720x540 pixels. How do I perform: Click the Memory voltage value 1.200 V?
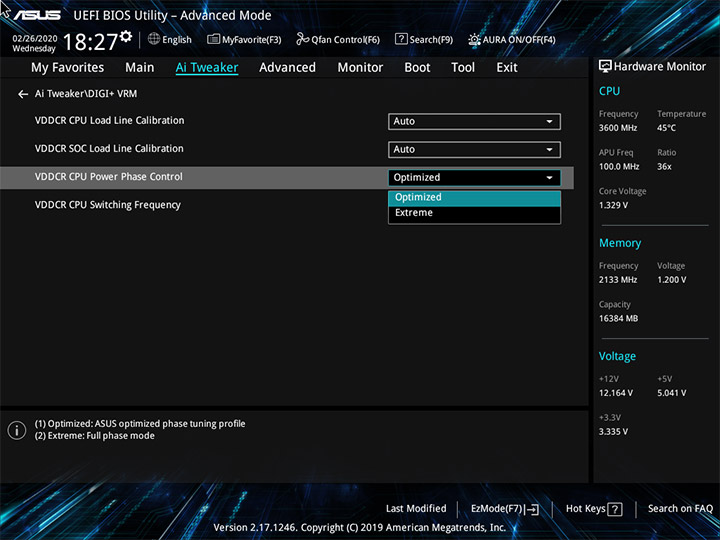(672, 280)
